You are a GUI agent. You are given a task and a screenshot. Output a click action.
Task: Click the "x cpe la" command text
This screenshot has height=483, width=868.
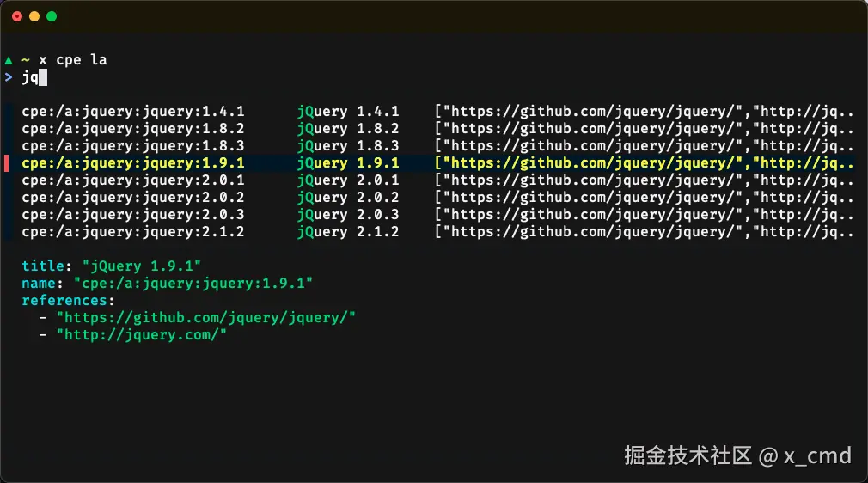(72, 60)
